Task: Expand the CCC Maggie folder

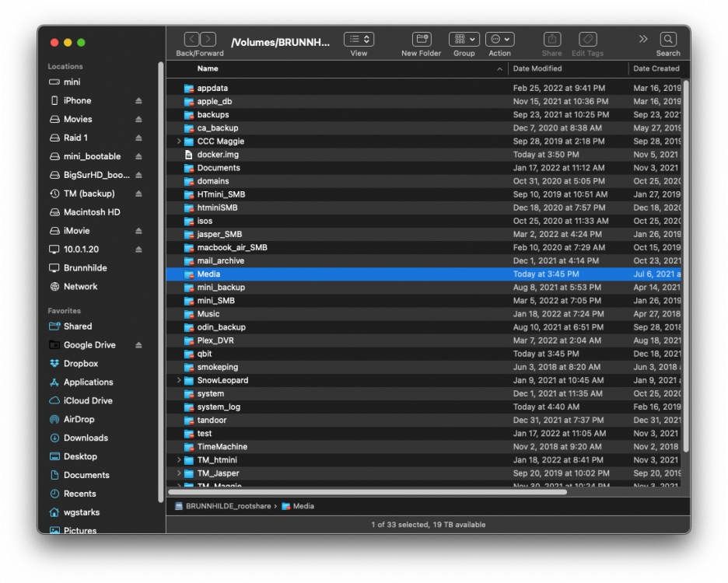Action: tap(179, 141)
